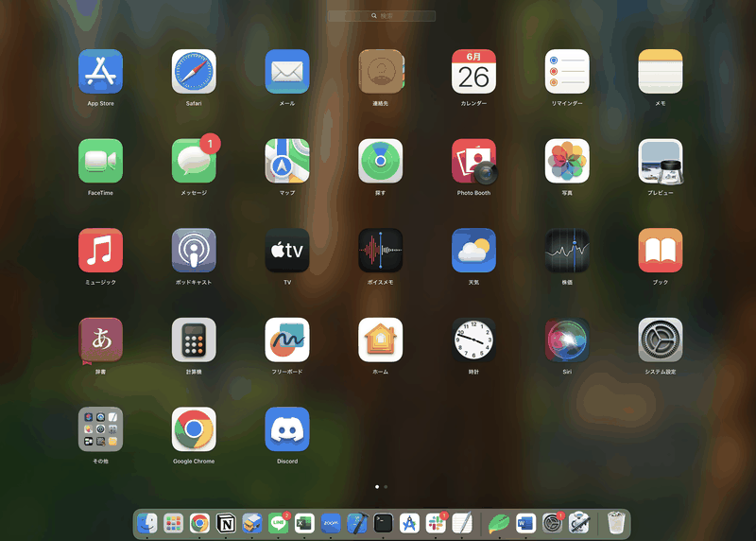Launch Photo Booth
Image resolution: width=756 pixels, height=541 pixels.
[473, 161]
